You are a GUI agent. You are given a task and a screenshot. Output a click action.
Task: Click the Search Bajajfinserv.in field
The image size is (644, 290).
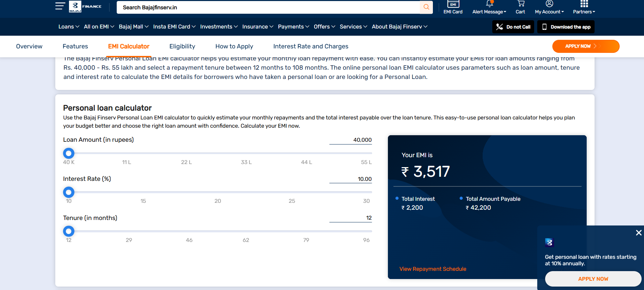point(268,7)
